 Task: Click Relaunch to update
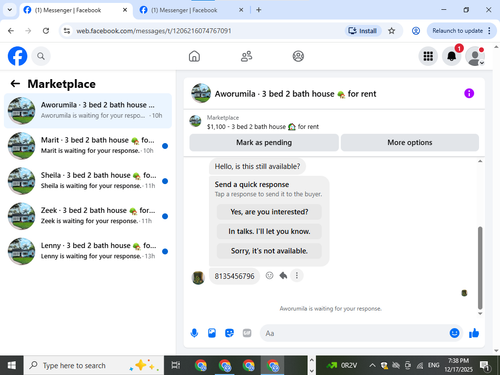tap(457, 31)
